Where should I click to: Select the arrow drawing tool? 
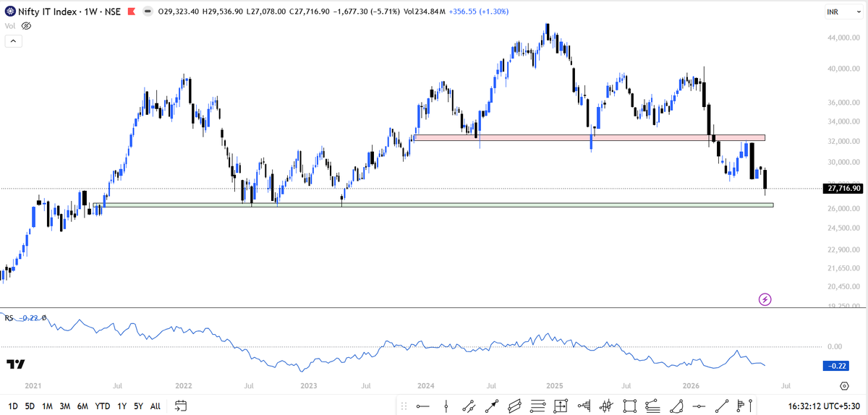[x=492, y=406]
